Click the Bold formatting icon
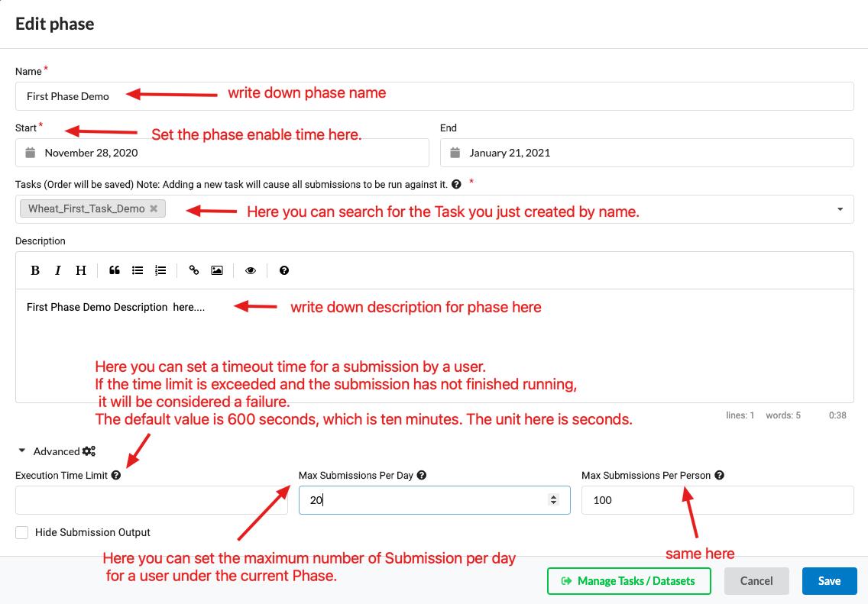 35,270
